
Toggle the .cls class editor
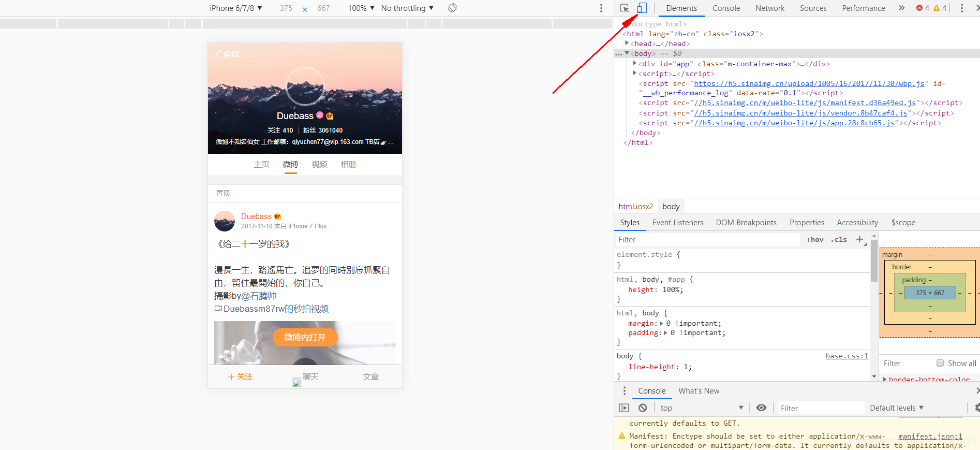pyautogui.click(x=839, y=239)
